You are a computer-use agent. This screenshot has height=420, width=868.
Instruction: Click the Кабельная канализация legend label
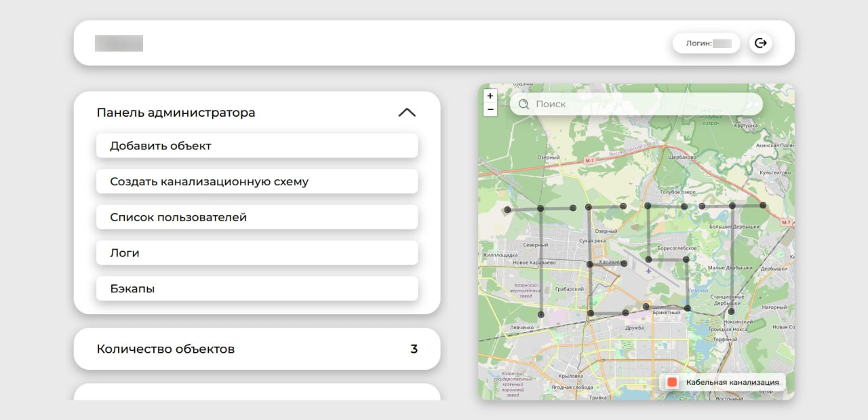tap(732, 383)
